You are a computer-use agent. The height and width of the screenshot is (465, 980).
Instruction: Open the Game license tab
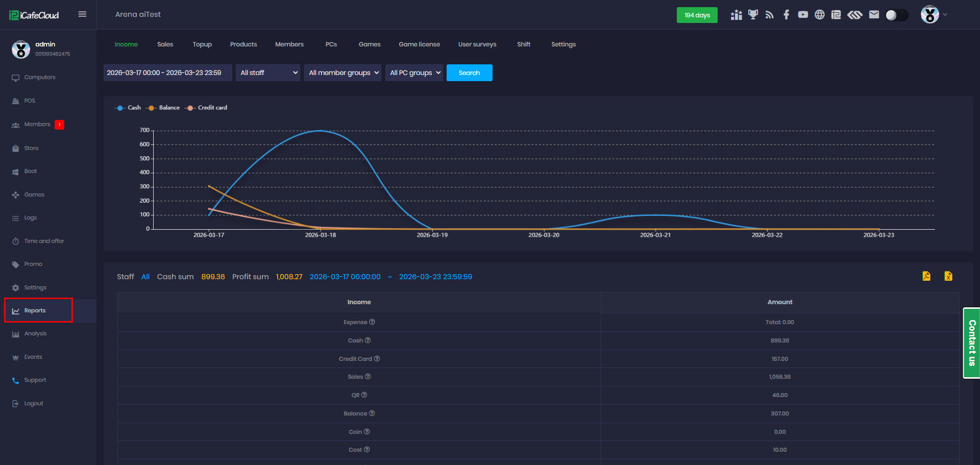point(419,44)
